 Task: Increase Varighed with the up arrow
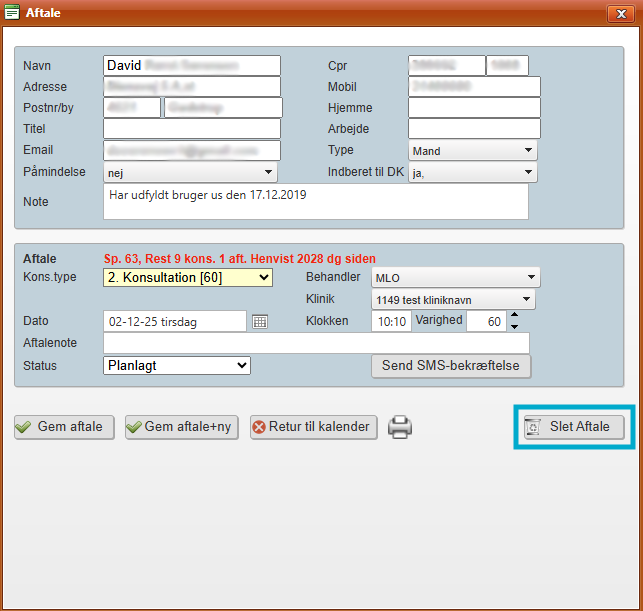(x=514, y=316)
